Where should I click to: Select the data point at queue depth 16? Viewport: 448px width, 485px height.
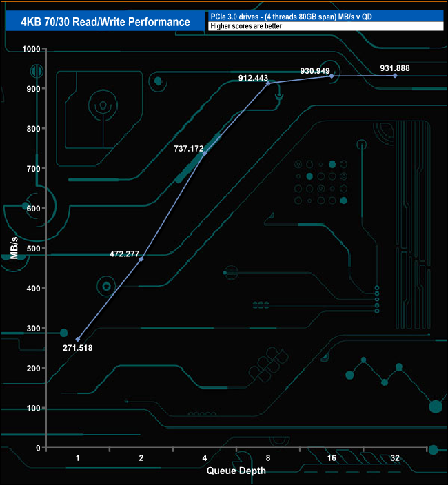(x=332, y=76)
